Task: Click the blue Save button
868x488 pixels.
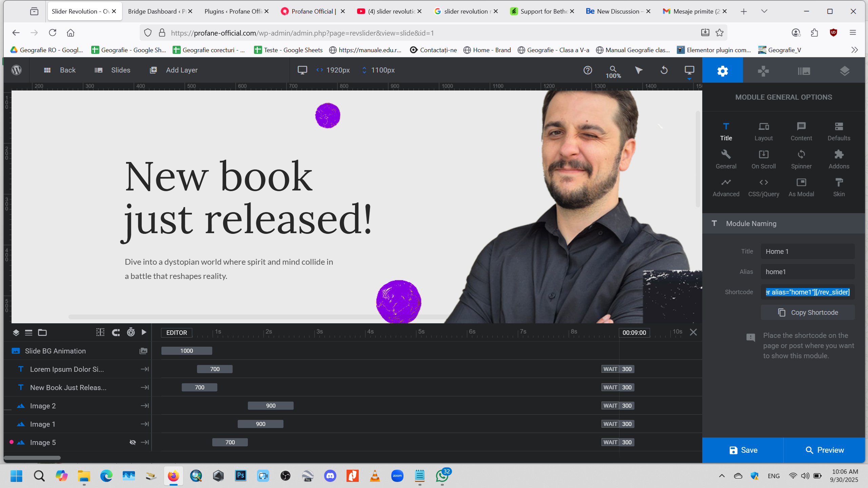Action: click(x=743, y=450)
